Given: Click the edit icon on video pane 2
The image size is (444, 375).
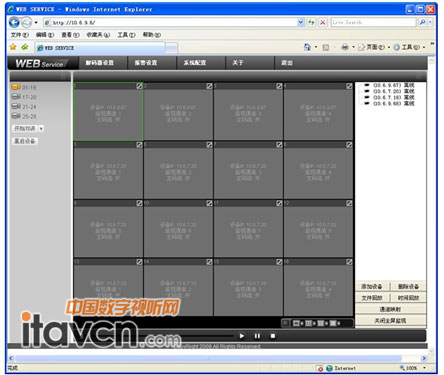Looking at the screenshot, I should coord(209,86).
